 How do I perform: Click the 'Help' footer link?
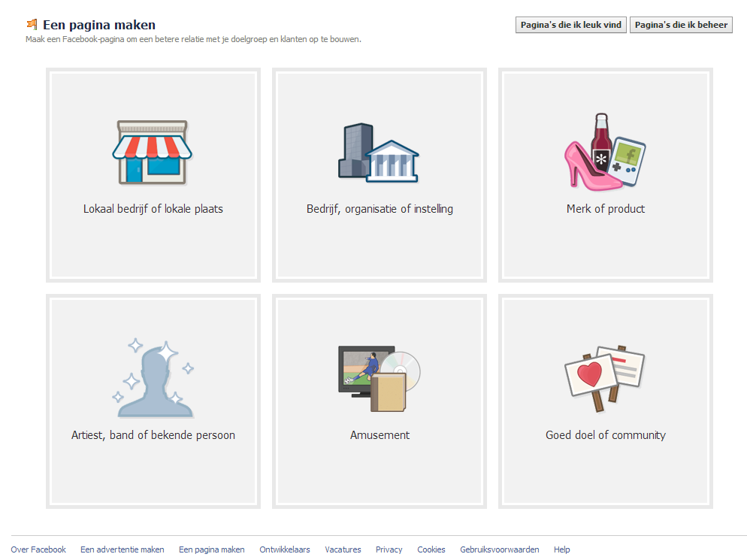[x=561, y=549]
